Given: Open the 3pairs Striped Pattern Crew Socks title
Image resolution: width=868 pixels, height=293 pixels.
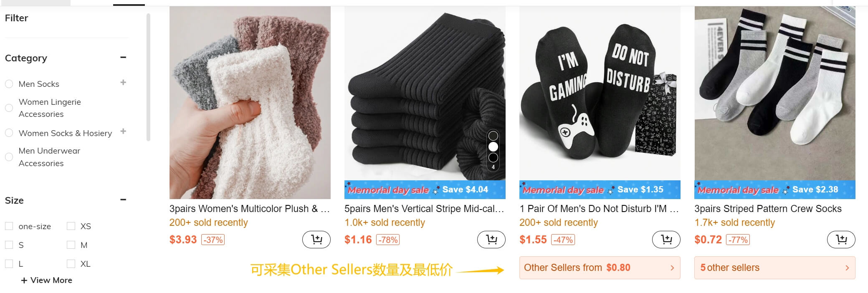Looking at the screenshot, I should 768,209.
